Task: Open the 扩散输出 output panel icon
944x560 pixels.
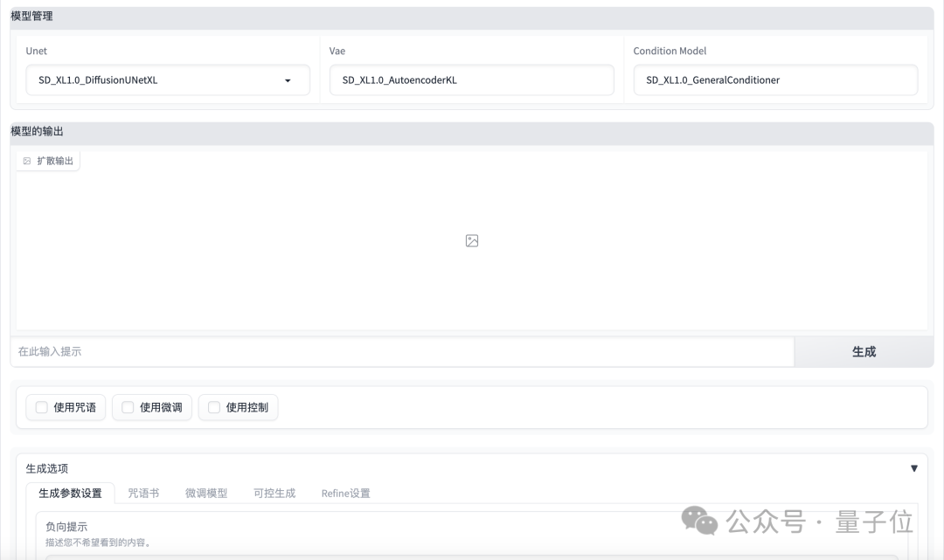Action: [48, 160]
